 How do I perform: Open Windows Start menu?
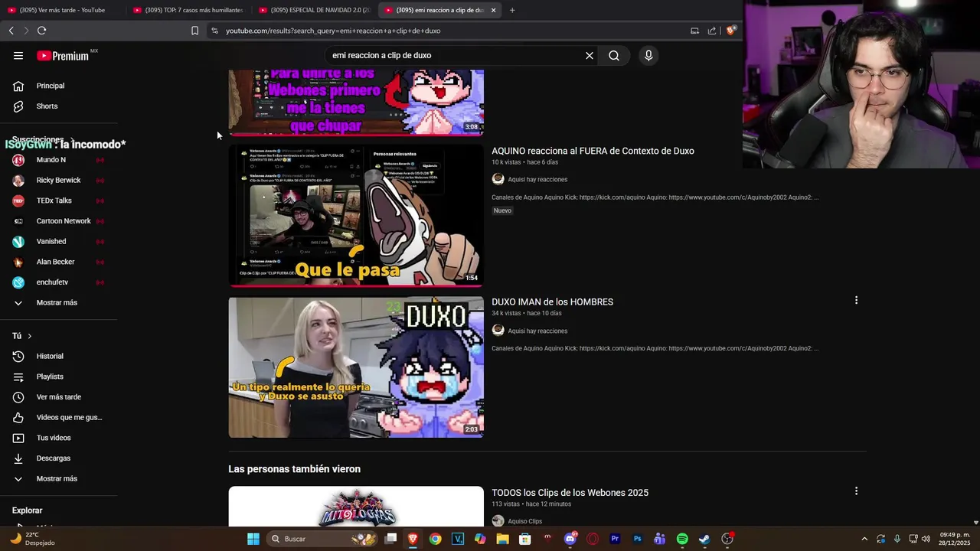click(x=253, y=539)
